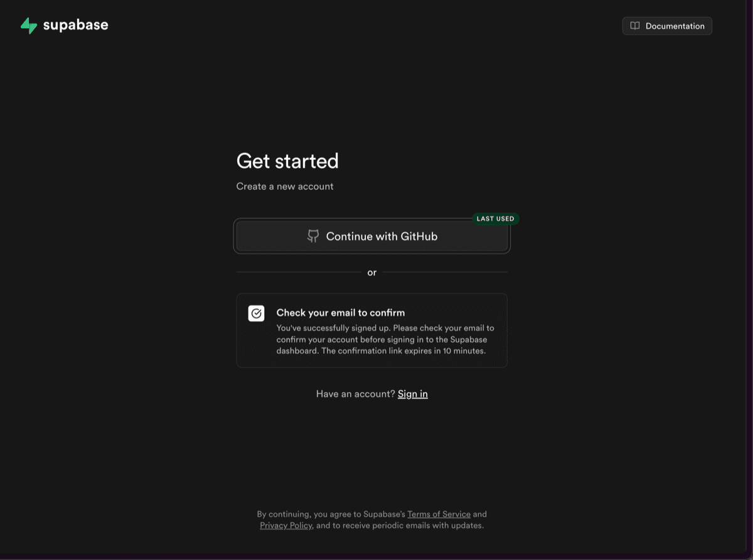This screenshot has height=560, width=753.
Task: Click the LAST USED badge
Action: [495, 219]
